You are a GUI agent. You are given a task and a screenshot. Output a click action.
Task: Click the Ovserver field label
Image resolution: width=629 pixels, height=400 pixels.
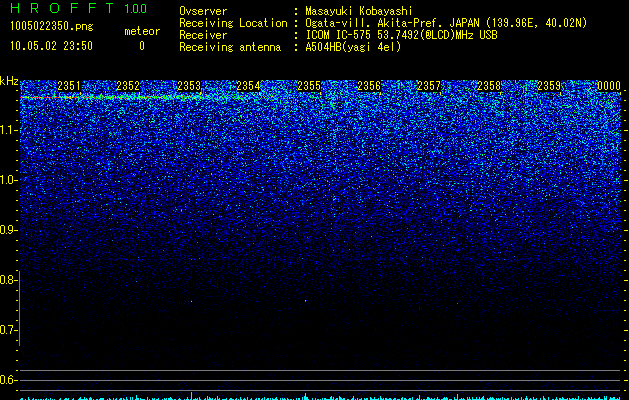203,11
